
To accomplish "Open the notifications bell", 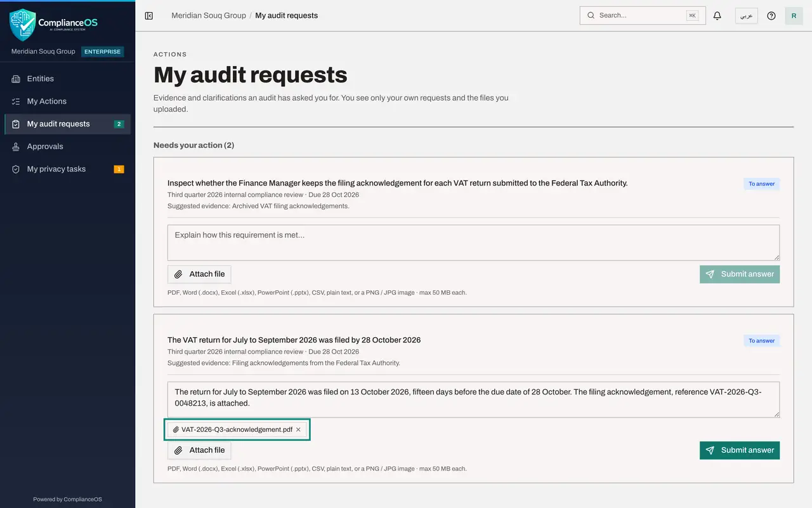I will (717, 16).
